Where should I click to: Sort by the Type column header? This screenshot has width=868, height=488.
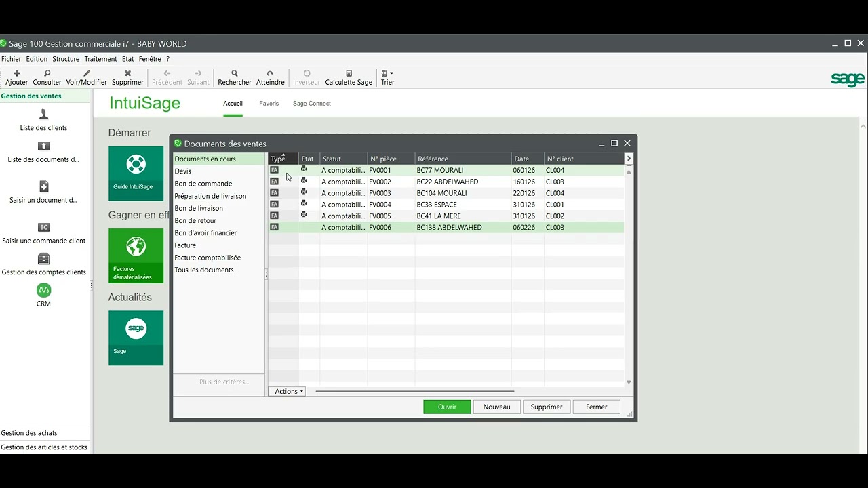click(x=283, y=159)
